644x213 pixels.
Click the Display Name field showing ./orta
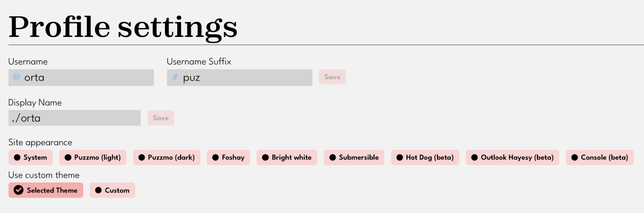point(74,118)
